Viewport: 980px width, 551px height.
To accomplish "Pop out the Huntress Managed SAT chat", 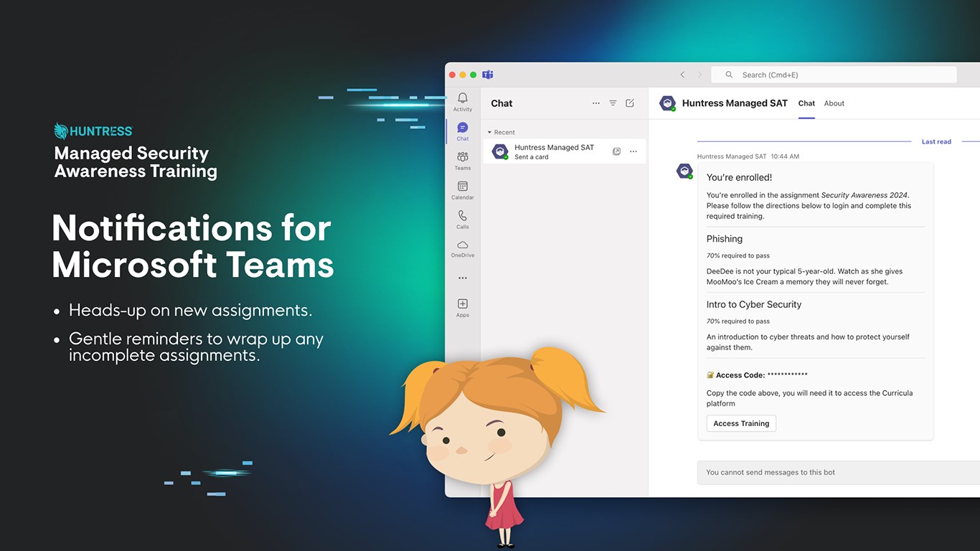I will point(616,151).
